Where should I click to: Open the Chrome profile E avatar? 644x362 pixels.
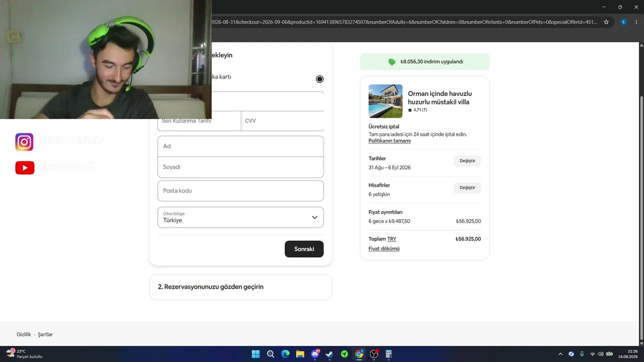[624, 22]
